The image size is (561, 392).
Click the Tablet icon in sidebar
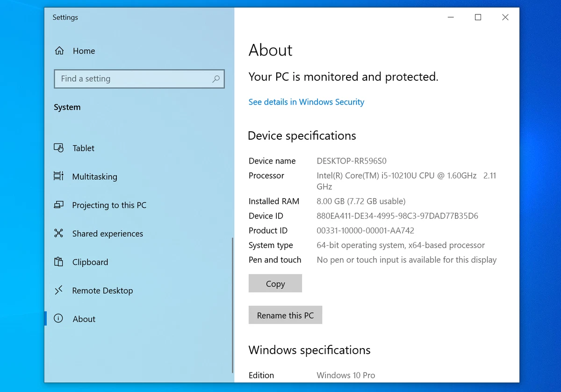58,148
